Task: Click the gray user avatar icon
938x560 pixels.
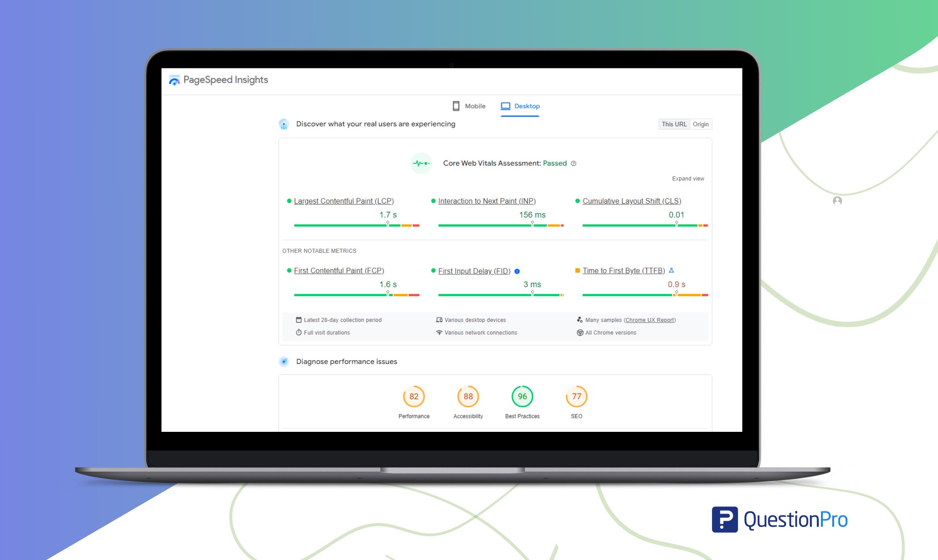Action: [837, 201]
